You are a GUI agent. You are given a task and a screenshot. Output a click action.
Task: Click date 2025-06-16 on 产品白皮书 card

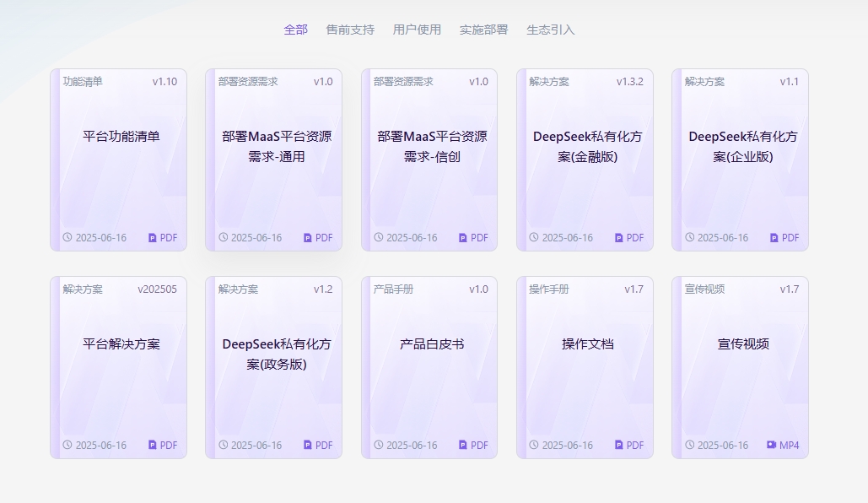pyautogui.click(x=412, y=446)
